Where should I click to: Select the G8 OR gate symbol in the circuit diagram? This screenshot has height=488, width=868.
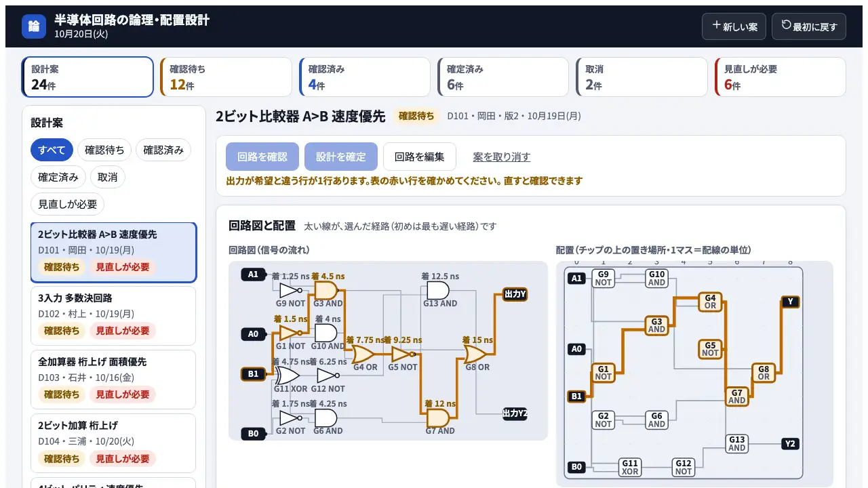click(476, 354)
